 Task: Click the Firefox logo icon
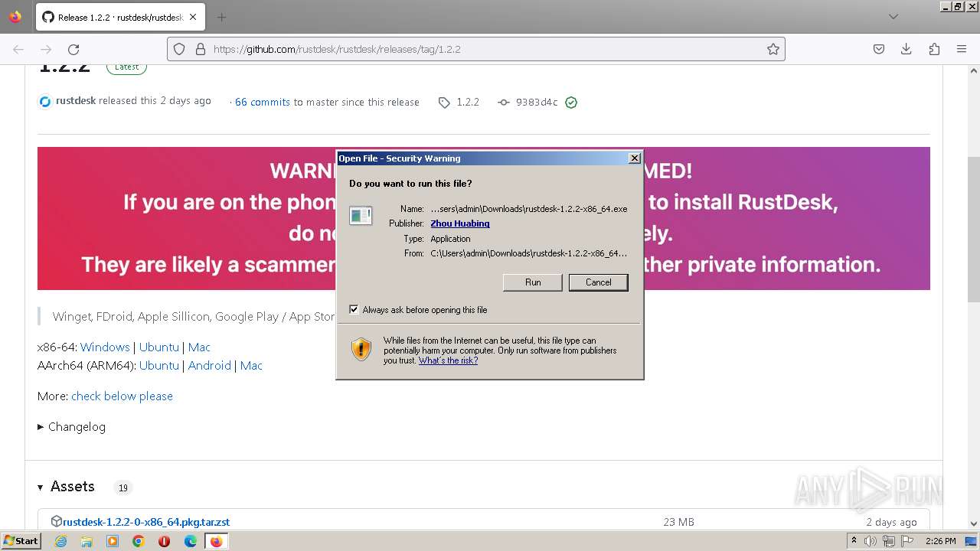click(x=15, y=17)
